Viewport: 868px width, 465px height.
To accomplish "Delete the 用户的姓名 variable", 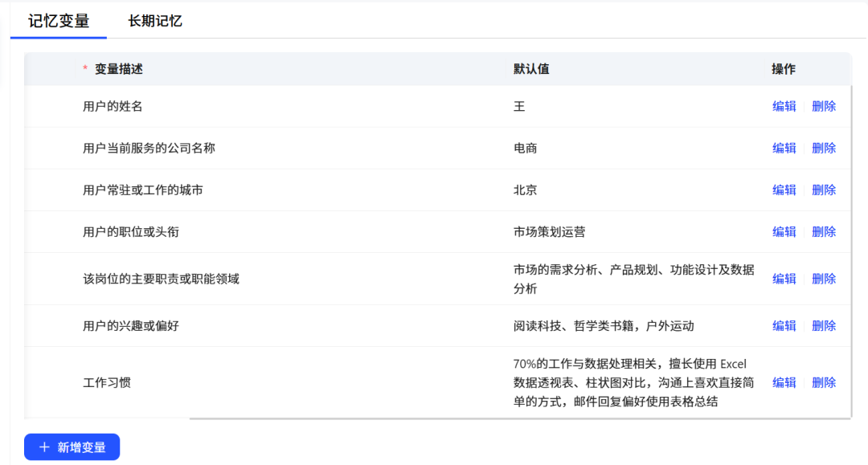I will click(824, 106).
